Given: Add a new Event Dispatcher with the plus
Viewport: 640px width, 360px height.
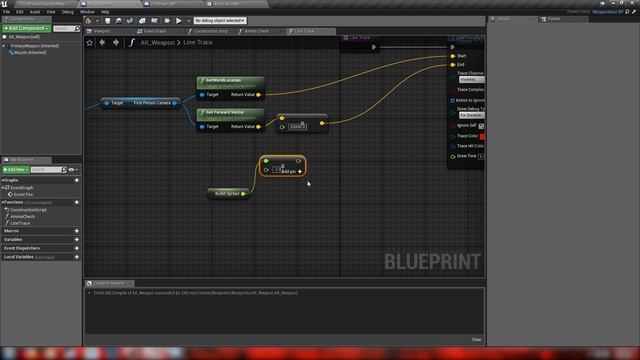Looking at the screenshot, I should [x=77, y=248].
